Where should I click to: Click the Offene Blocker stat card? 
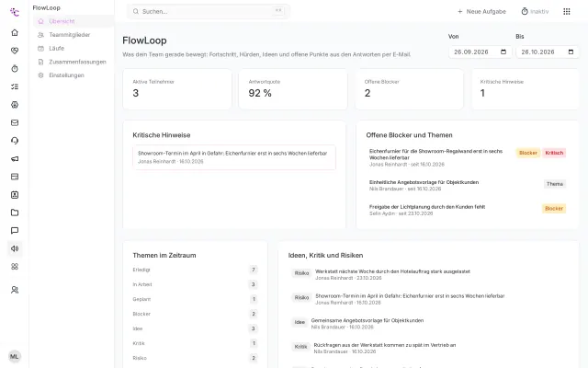pyautogui.click(x=409, y=89)
